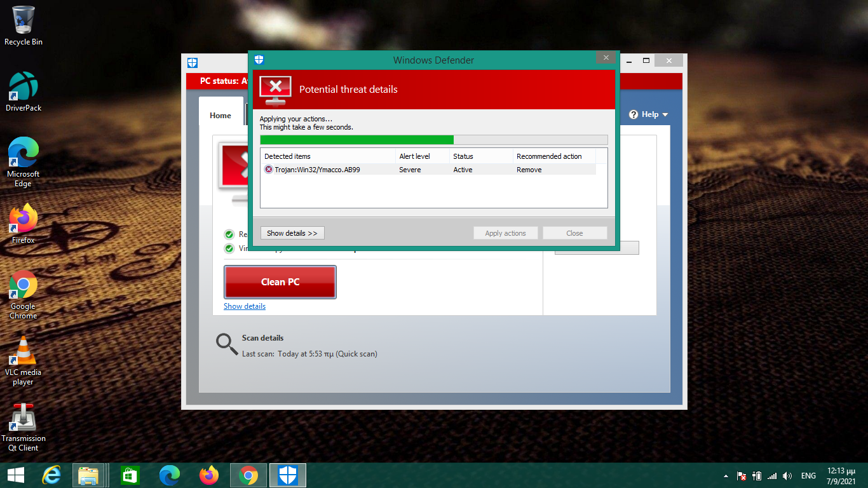Click the Help question mark icon

[x=634, y=114]
